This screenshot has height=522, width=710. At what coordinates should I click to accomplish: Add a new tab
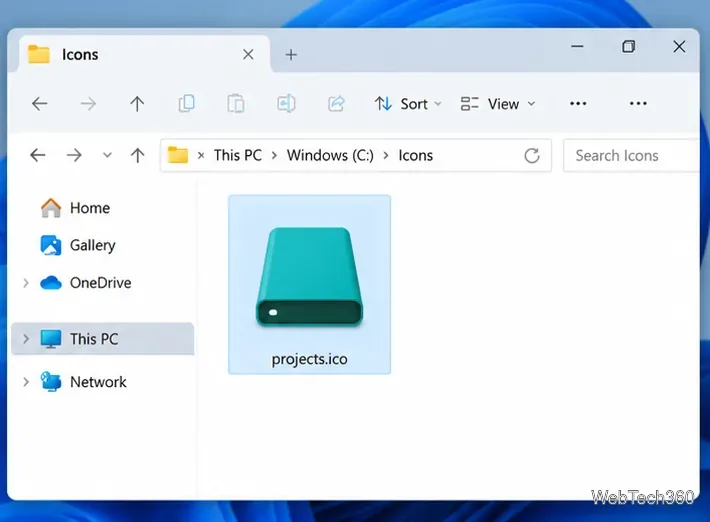click(x=291, y=55)
